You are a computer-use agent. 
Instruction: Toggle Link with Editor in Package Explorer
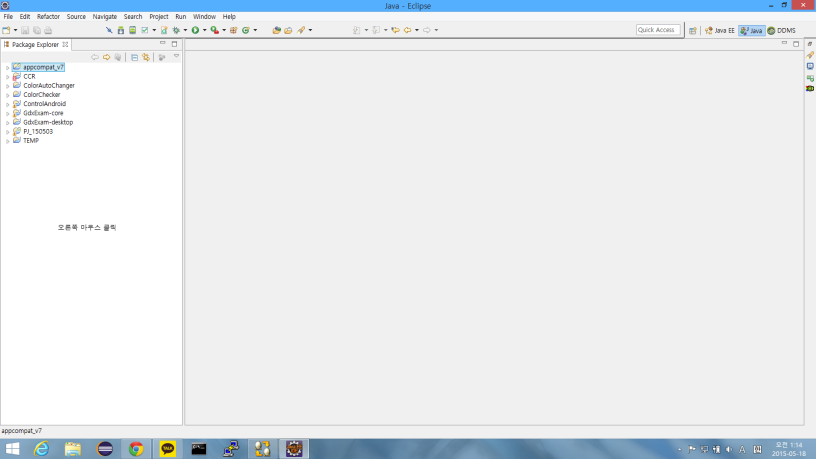coord(146,57)
